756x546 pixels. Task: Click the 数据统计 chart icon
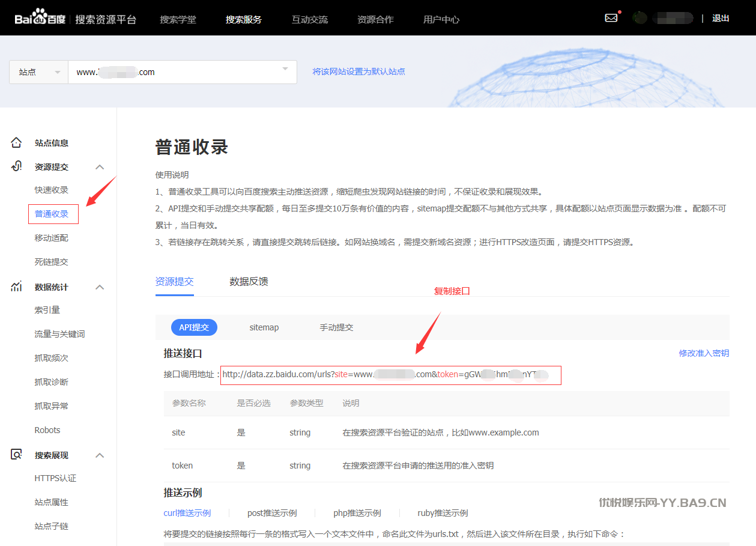point(17,287)
